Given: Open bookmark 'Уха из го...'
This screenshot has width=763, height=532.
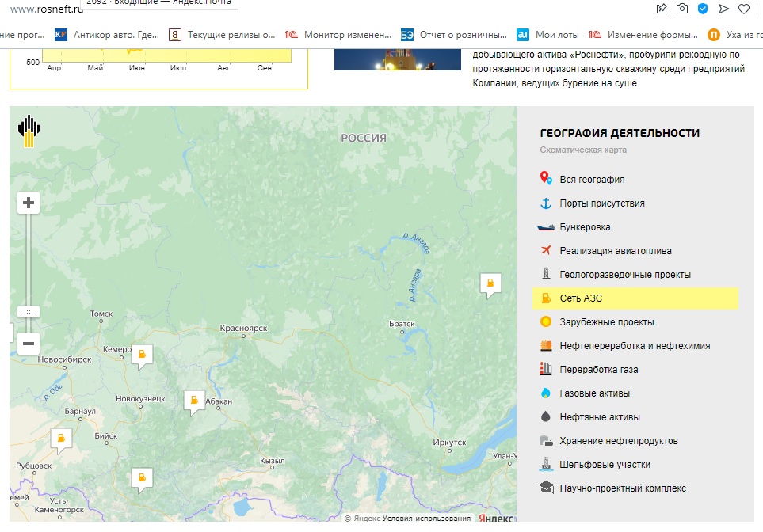Looking at the screenshot, I should 734,35.
